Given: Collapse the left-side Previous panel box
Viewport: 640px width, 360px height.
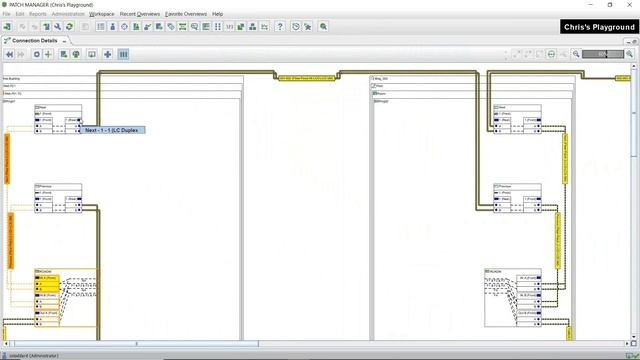Looking at the screenshot, I should click(x=37, y=186).
